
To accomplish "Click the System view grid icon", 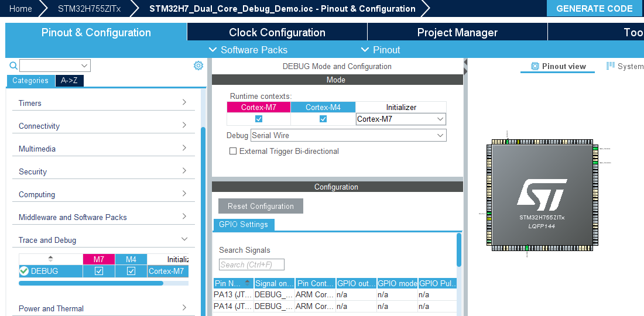I will 611,66.
